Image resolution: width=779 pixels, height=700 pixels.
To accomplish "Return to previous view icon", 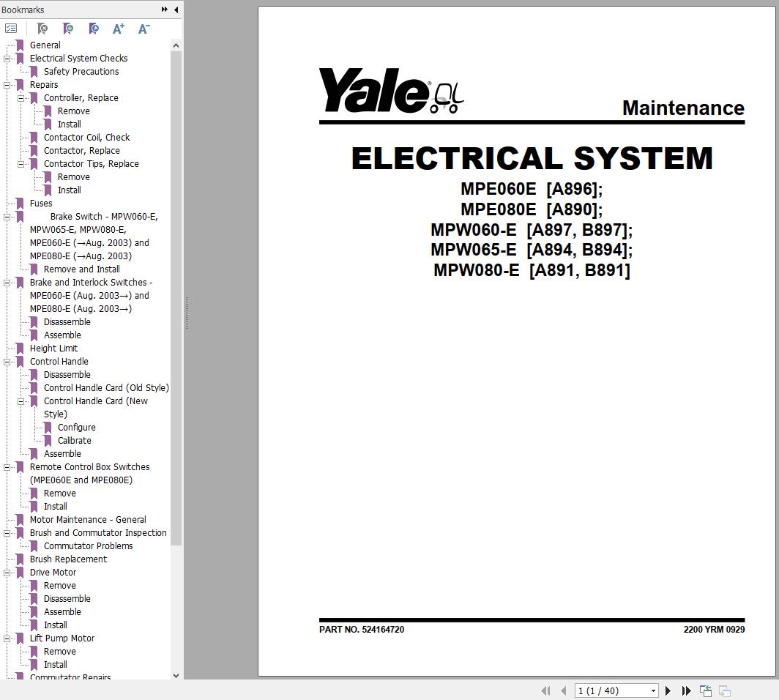I will [705, 690].
